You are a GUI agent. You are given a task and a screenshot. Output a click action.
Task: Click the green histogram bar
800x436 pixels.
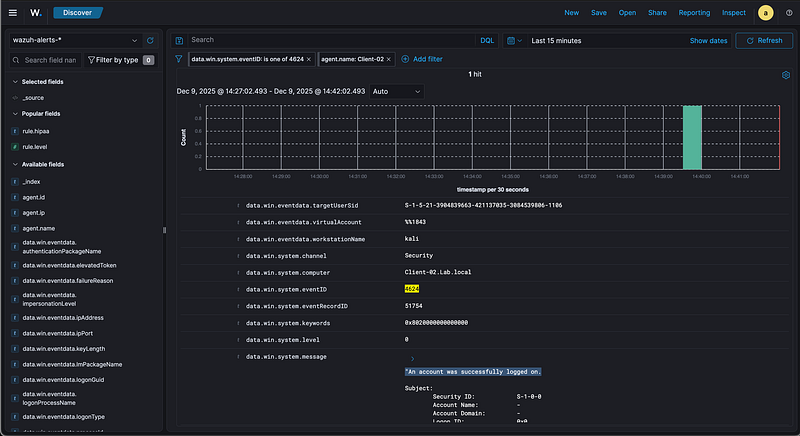[692, 137]
